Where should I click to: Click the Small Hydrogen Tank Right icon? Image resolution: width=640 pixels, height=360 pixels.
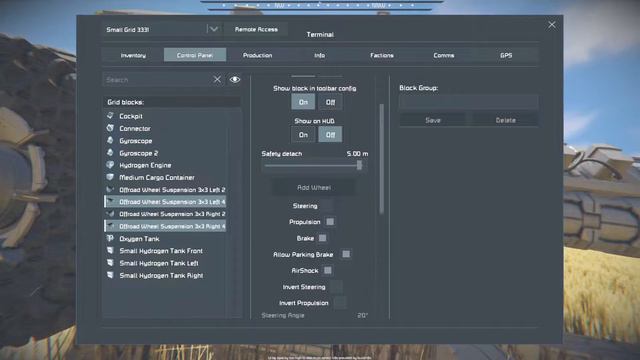click(110, 275)
